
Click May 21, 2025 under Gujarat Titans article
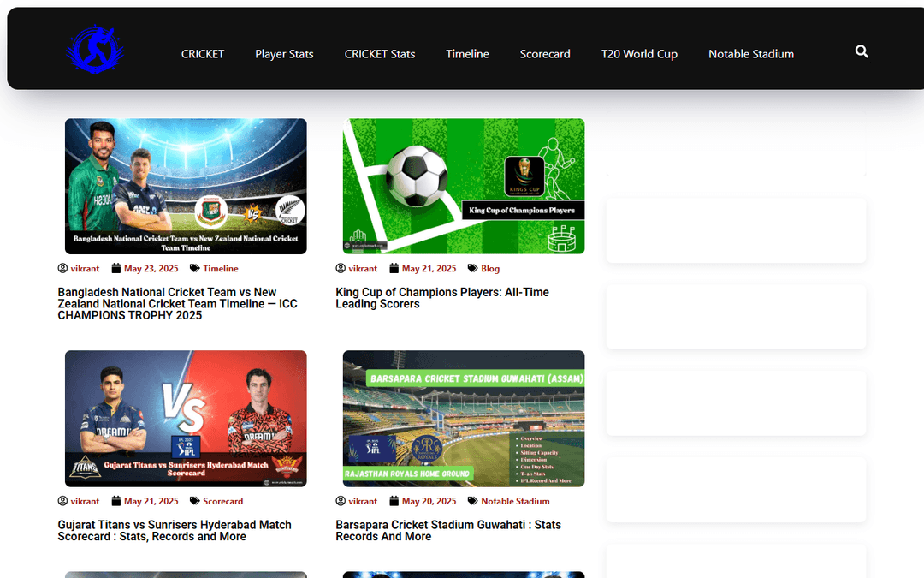point(151,501)
